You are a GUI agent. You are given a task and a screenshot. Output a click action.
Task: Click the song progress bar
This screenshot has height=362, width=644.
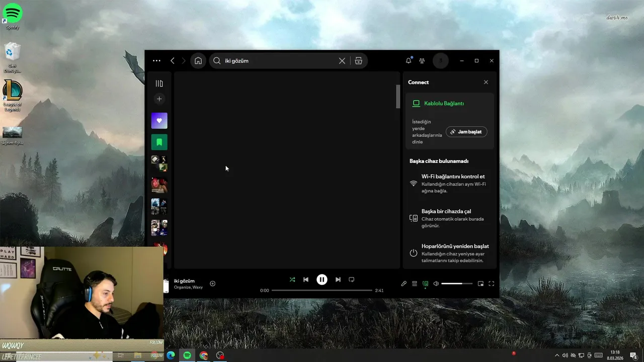(x=322, y=291)
